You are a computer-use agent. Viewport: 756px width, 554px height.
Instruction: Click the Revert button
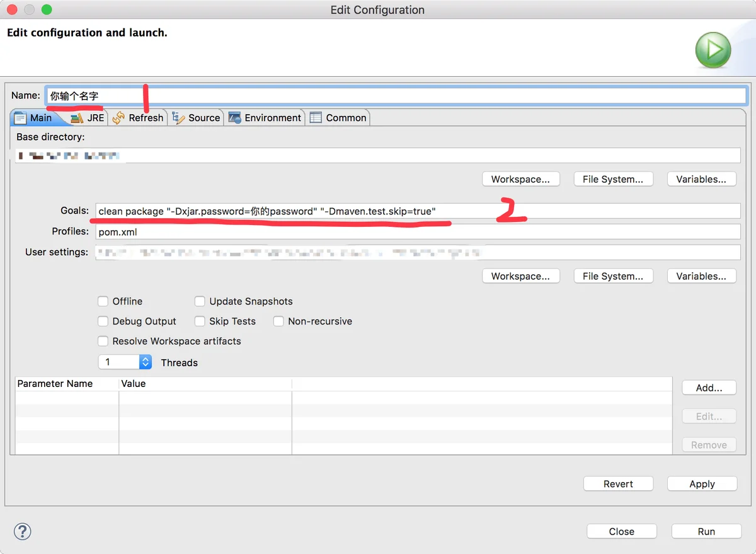pyautogui.click(x=618, y=484)
